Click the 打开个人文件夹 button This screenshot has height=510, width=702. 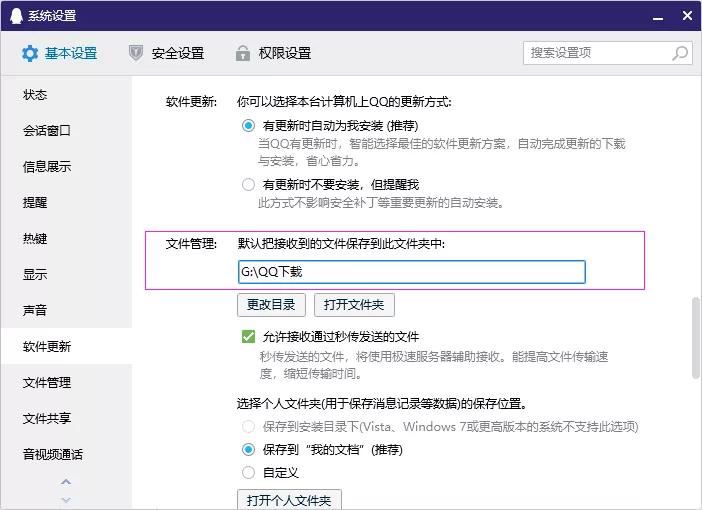pos(289,500)
